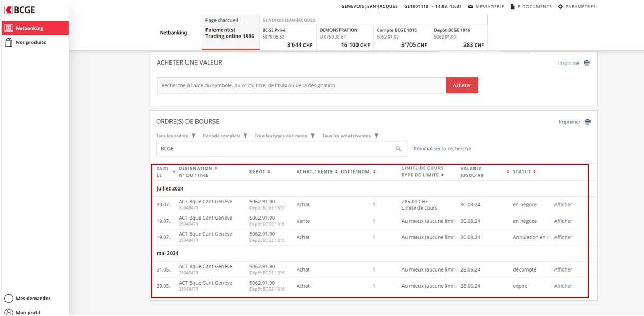Screen dimensions: 644x316
Task: Click the expiré status text
Action: (x=520, y=286)
